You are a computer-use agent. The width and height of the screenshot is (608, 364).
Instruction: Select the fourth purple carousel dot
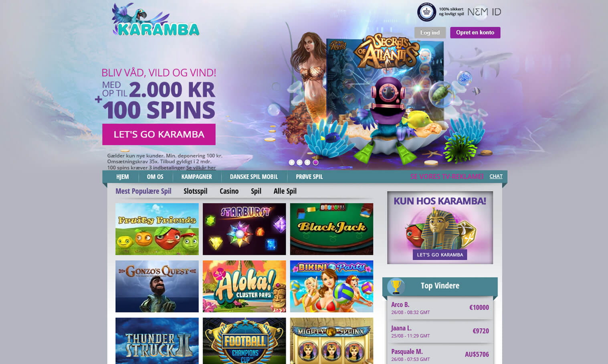pos(315,162)
